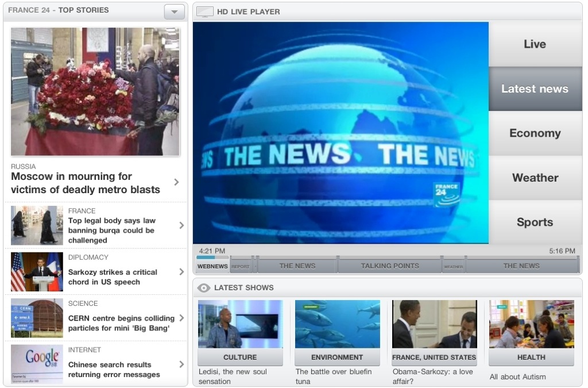Select the WEATHER timeline segment

click(x=454, y=267)
